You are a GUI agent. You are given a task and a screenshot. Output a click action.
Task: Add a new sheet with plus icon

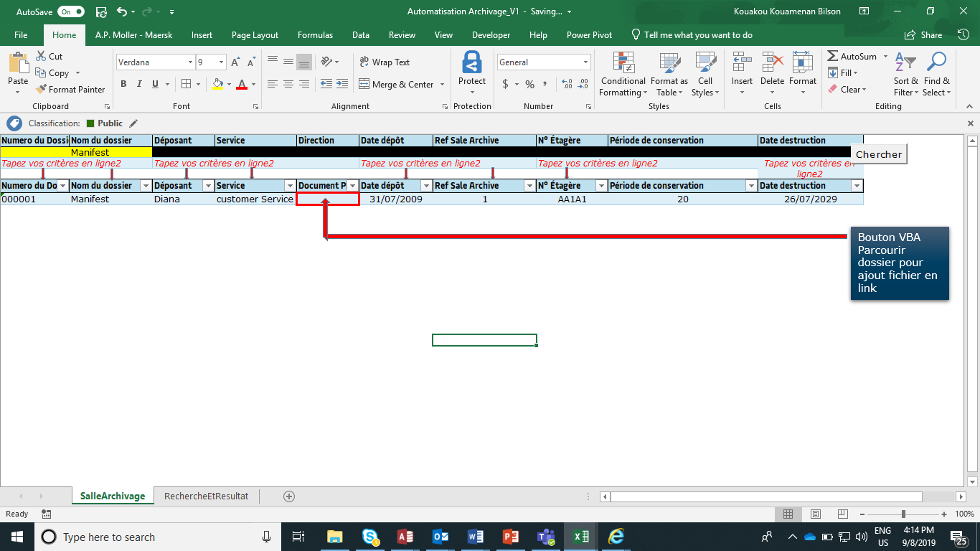[x=289, y=496]
